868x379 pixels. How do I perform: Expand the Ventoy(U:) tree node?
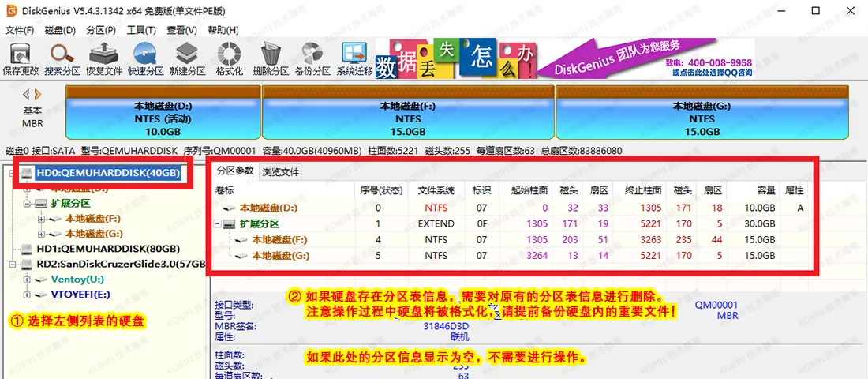26,279
